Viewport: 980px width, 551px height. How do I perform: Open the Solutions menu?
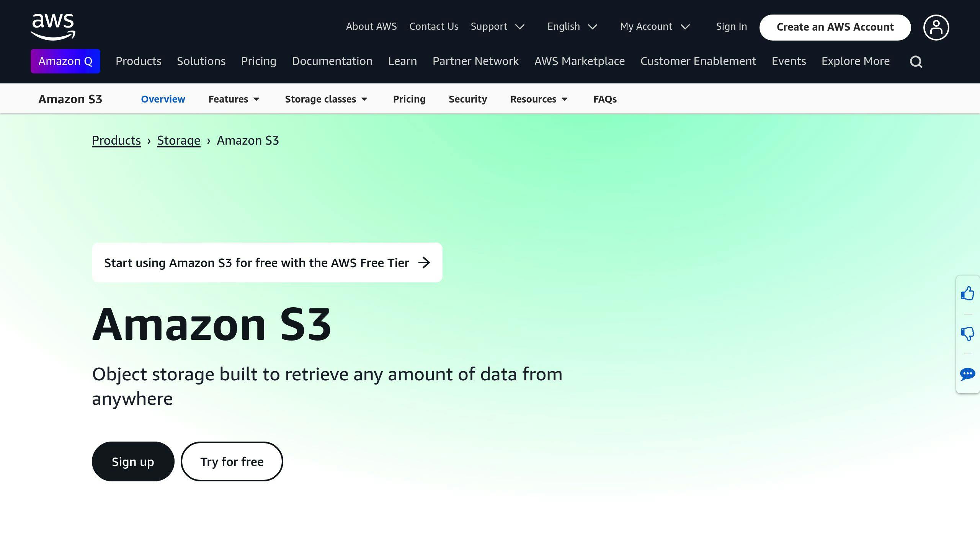click(201, 61)
